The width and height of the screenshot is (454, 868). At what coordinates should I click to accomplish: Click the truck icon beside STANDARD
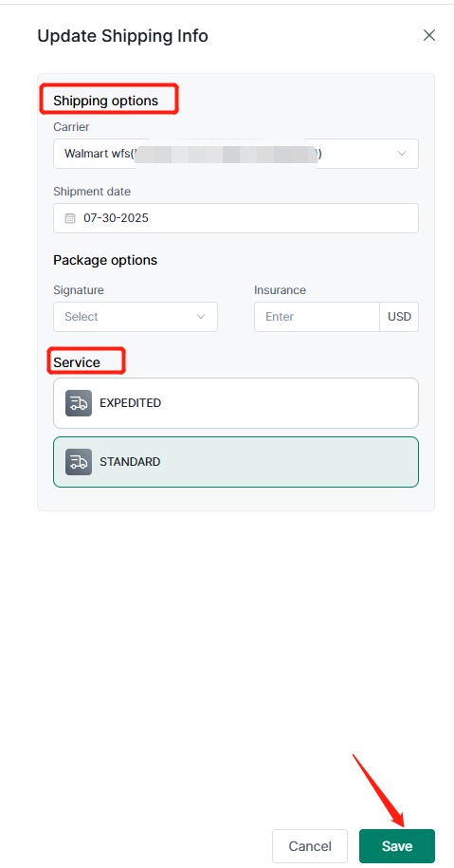coord(79,462)
